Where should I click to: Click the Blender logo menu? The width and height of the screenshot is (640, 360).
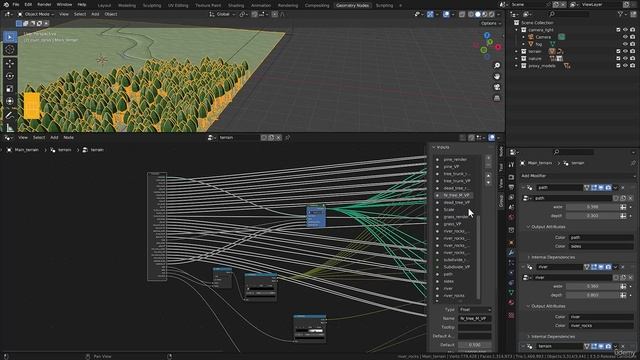point(6,4)
